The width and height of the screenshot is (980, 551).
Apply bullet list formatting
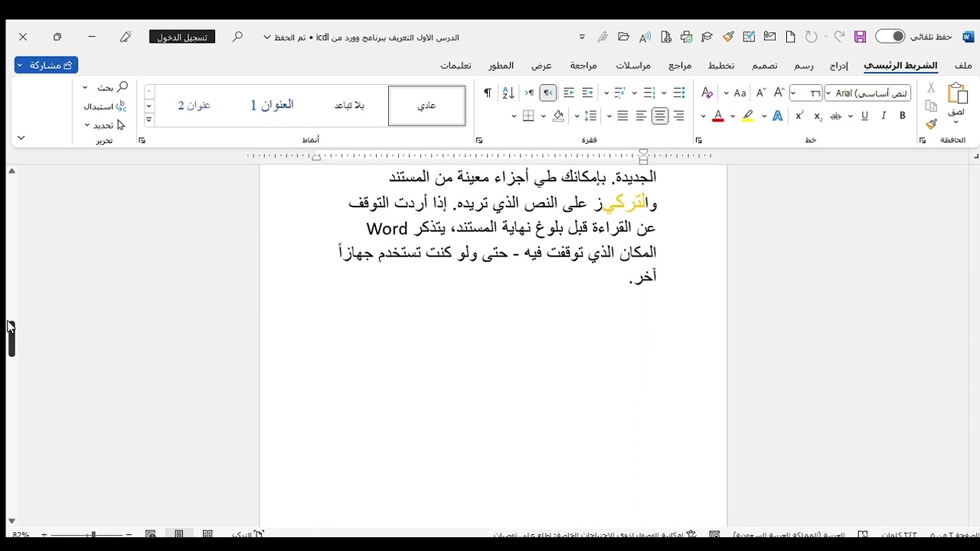tap(679, 93)
